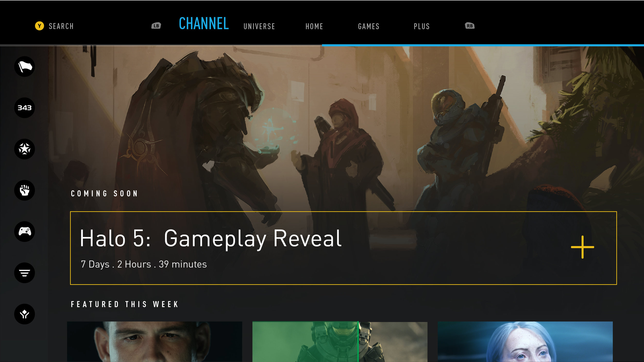Viewport: 644px width, 362px height.
Task: Select the countdown '7 Days . 2 Hours . 39 minutes'
Action: point(144,264)
